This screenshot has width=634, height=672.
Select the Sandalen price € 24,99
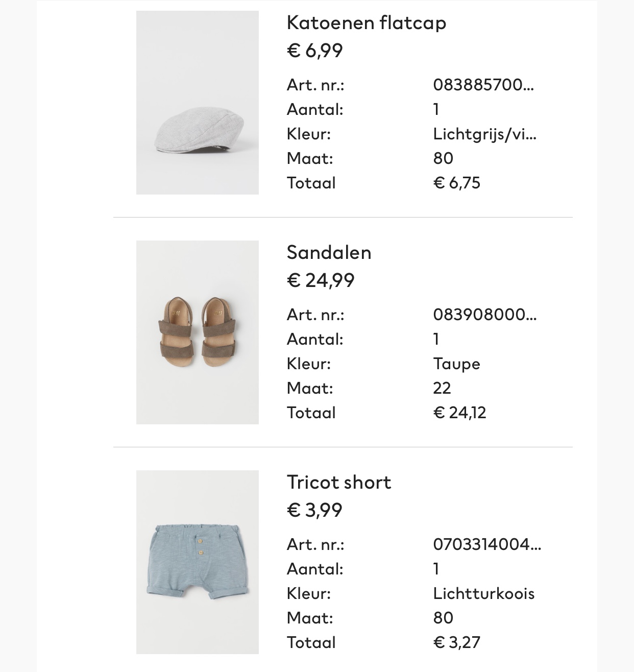tap(321, 280)
